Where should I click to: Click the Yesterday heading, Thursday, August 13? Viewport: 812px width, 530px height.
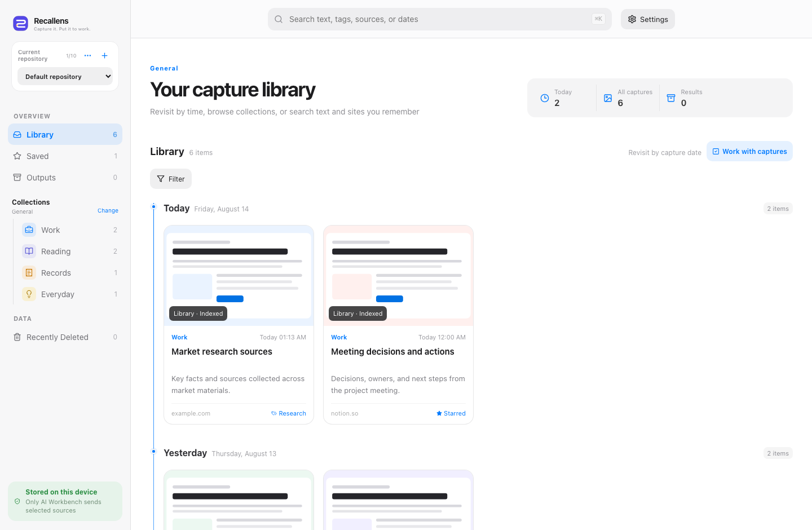(x=220, y=453)
